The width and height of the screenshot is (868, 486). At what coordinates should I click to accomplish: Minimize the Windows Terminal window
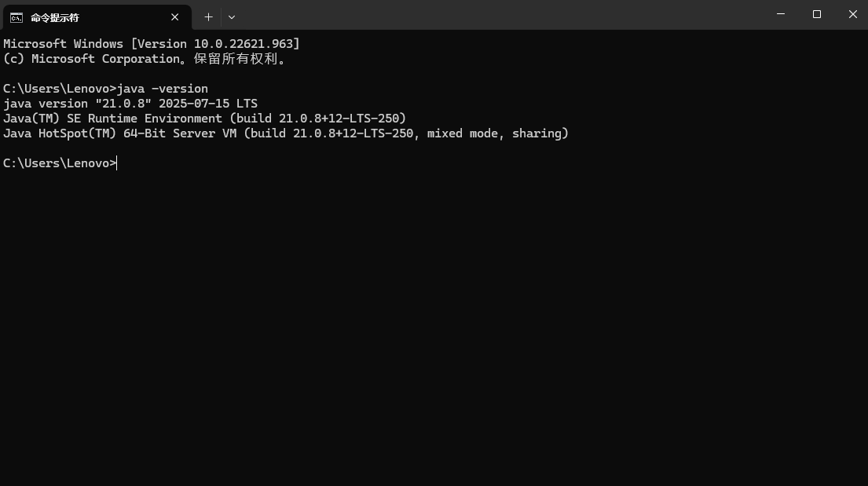pyautogui.click(x=780, y=14)
